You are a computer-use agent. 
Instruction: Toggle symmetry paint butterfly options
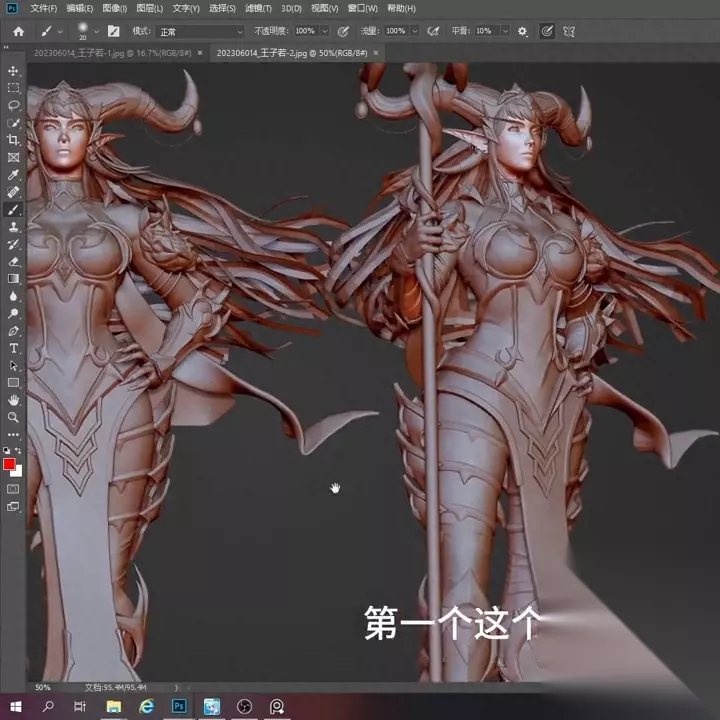(569, 31)
